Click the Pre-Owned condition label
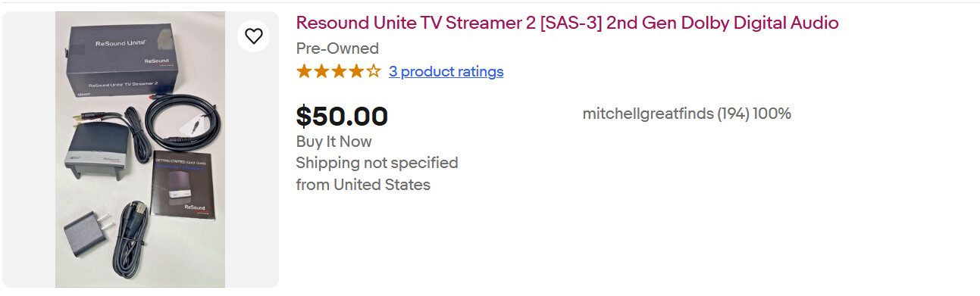Viewport: 980px width, 296px height. click(337, 48)
